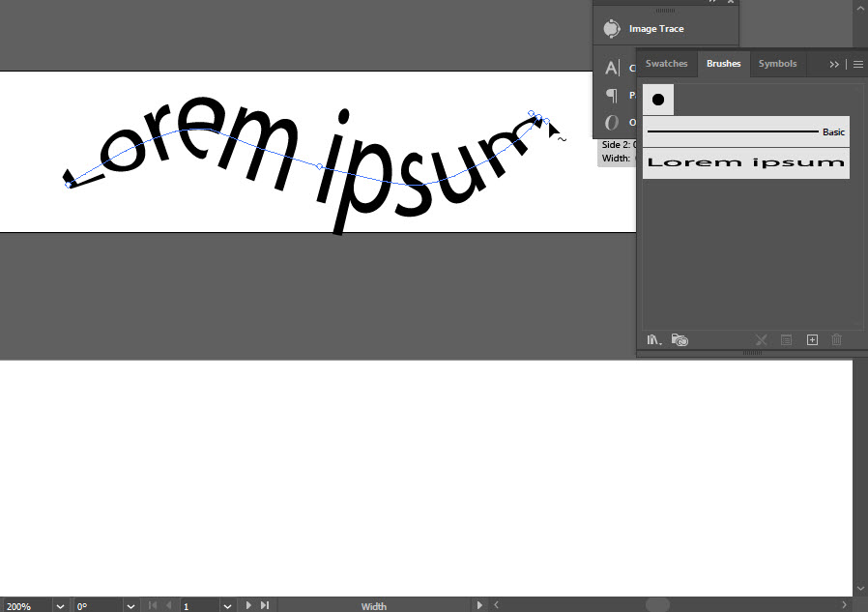Viewport: 868px width, 612px height.
Task: Switch to the Symbols tab
Action: click(777, 64)
